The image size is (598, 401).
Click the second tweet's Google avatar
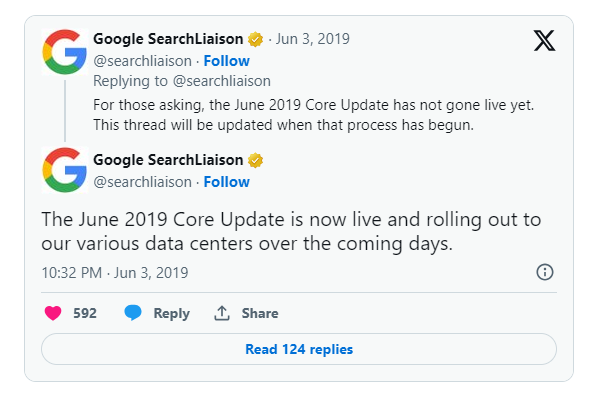[x=64, y=170]
